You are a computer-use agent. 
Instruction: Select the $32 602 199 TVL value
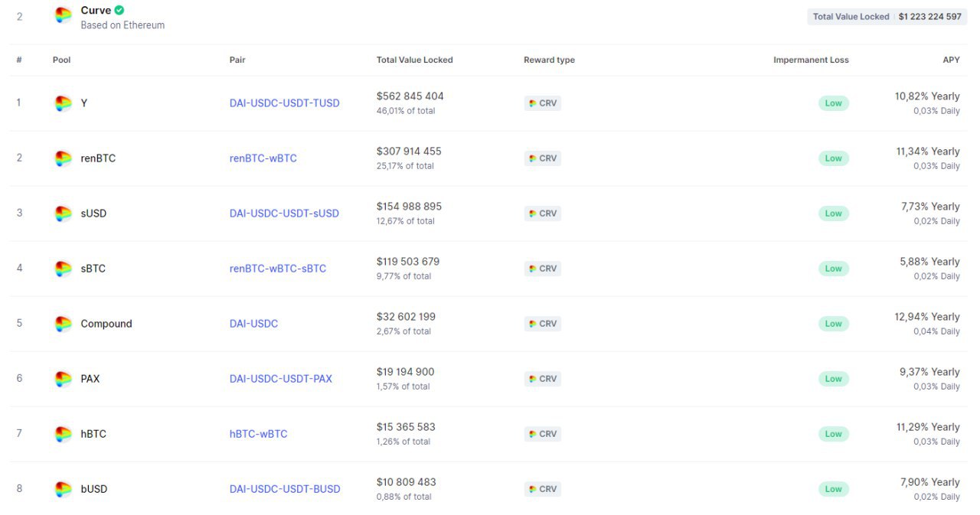tap(407, 317)
